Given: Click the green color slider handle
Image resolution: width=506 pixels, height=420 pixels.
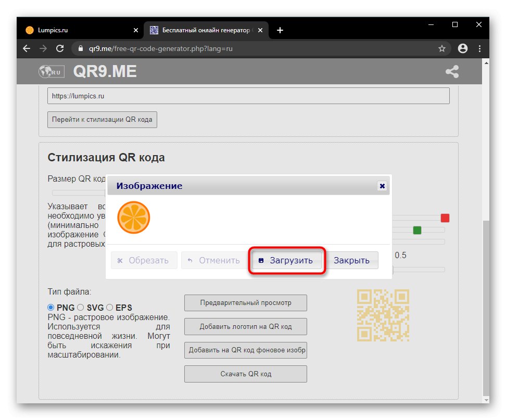Looking at the screenshot, I should 418,230.
